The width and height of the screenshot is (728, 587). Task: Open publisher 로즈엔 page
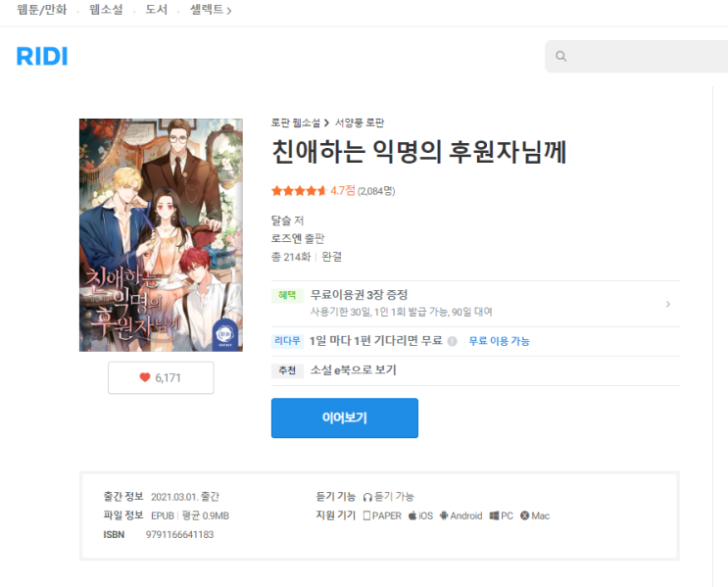pyautogui.click(x=287, y=238)
